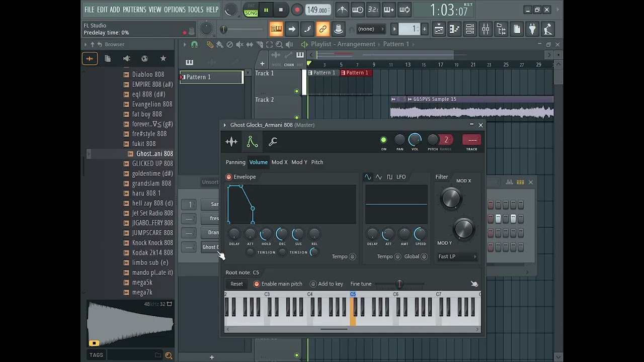Select the JUMPSCARE 808 sample
The height and width of the screenshot is (362, 644).
pos(152,233)
